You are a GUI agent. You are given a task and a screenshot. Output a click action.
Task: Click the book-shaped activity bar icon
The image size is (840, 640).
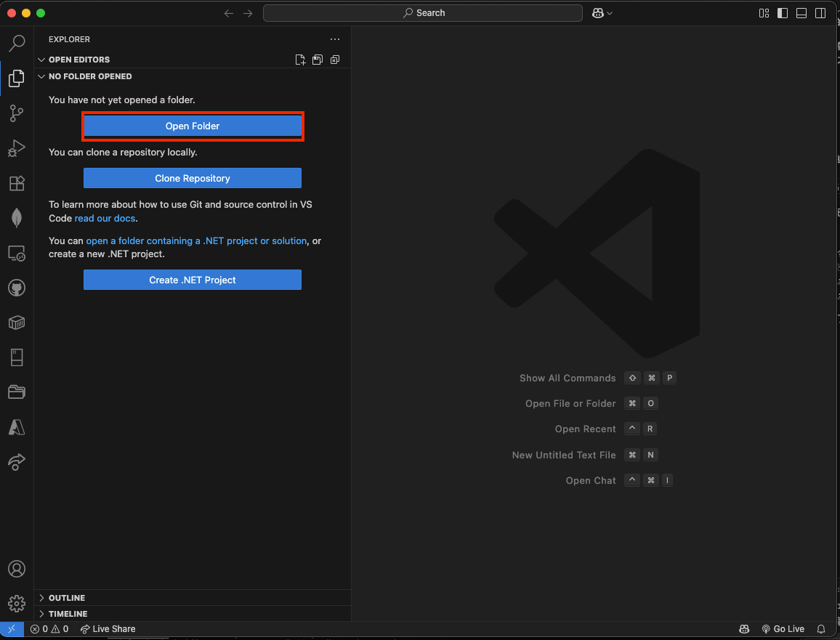17,357
